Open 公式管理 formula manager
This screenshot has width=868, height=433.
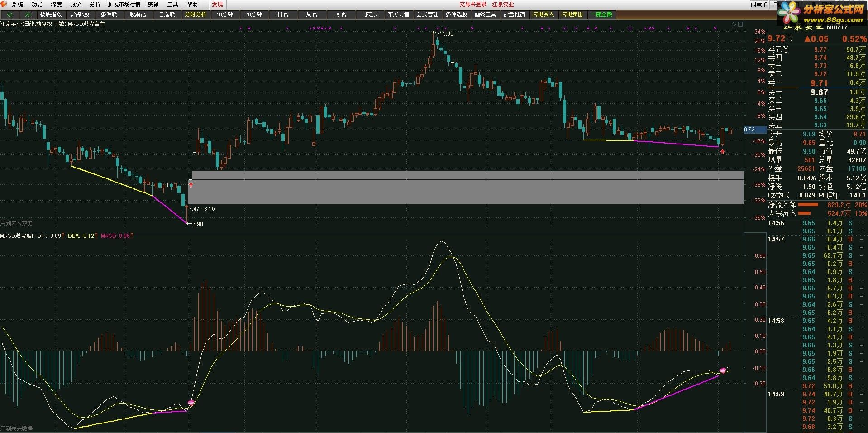coord(427,14)
